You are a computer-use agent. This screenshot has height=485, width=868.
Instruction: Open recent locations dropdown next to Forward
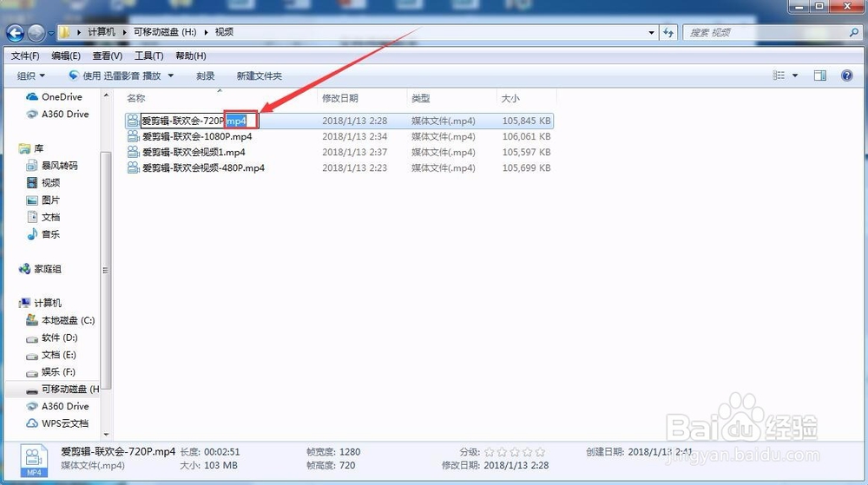pyautogui.click(x=51, y=33)
